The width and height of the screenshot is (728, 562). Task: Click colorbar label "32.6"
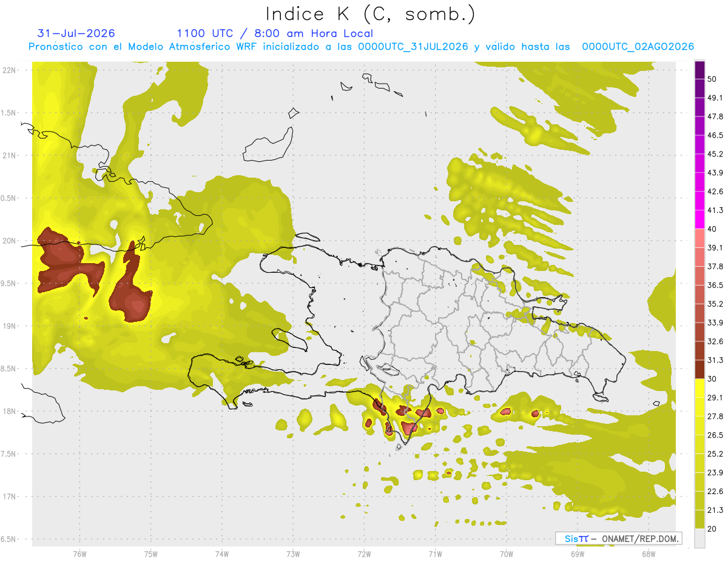click(715, 341)
